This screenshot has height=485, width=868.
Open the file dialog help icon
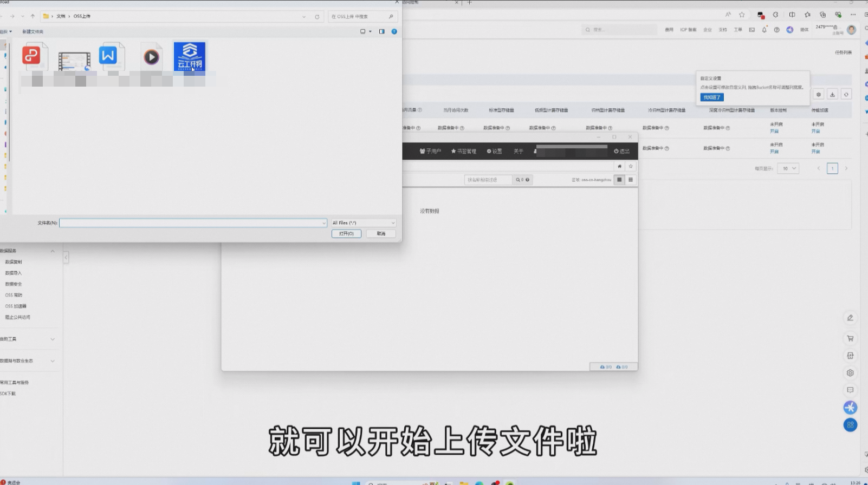(394, 31)
